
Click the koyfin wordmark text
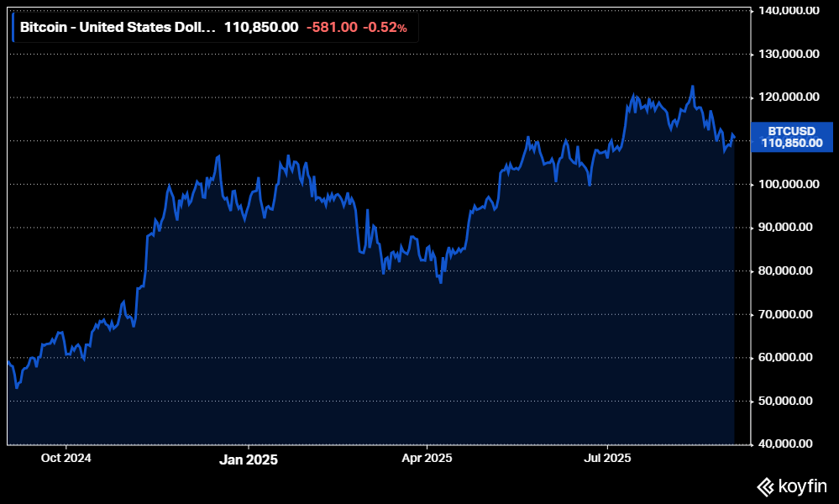tap(801, 486)
